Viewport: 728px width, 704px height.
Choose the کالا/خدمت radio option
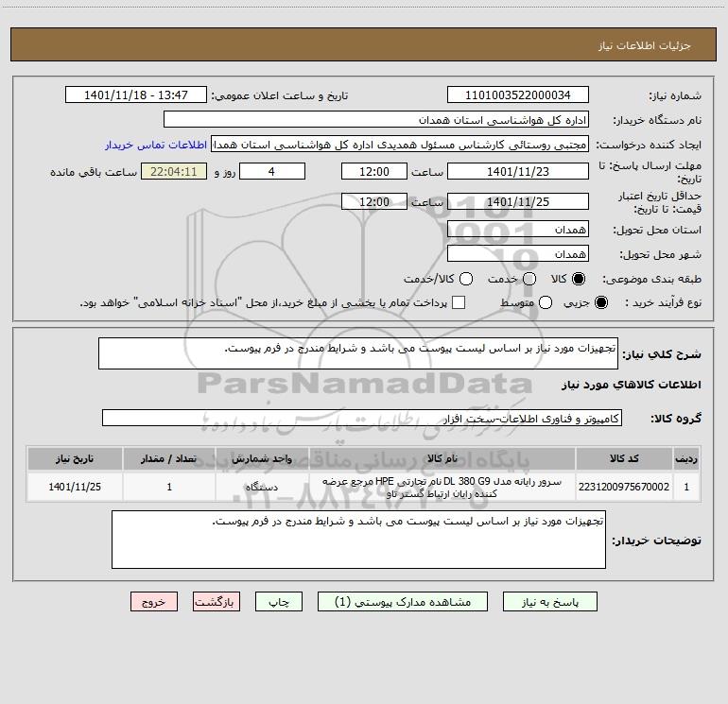tap(466, 279)
